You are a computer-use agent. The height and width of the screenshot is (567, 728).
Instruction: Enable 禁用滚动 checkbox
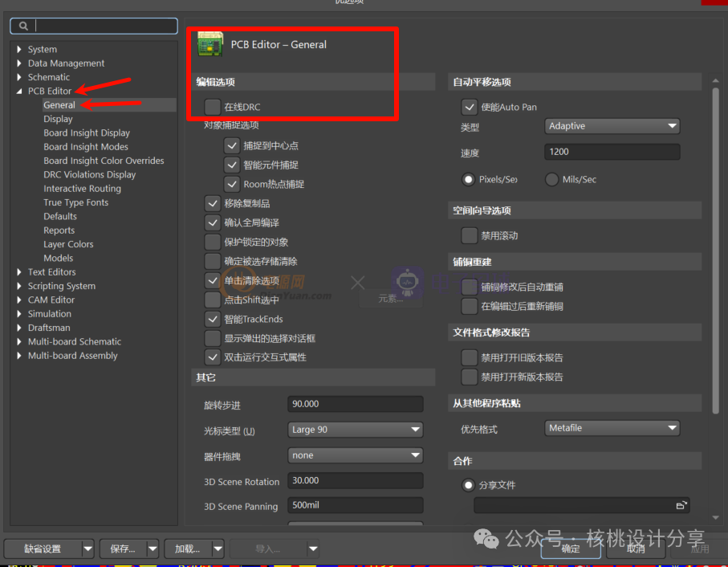pyautogui.click(x=469, y=235)
